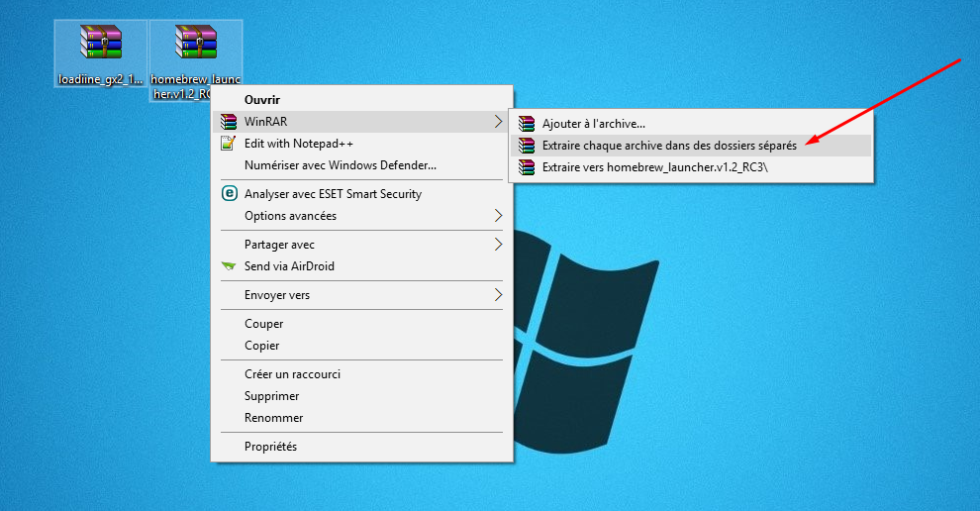The width and height of the screenshot is (980, 511).
Task: Choose Supprimer from the menu
Action: click(361, 396)
